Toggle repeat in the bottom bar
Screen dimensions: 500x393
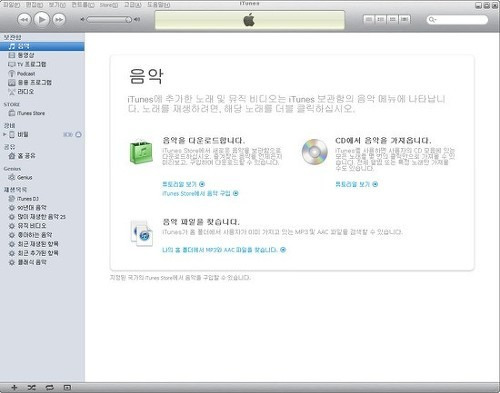(49, 387)
